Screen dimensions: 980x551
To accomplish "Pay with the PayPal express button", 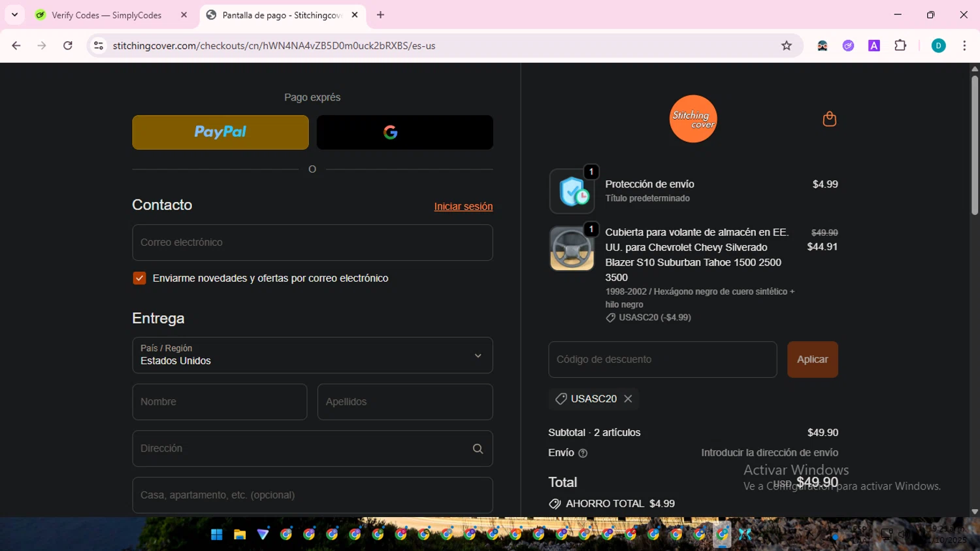I will tap(220, 132).
